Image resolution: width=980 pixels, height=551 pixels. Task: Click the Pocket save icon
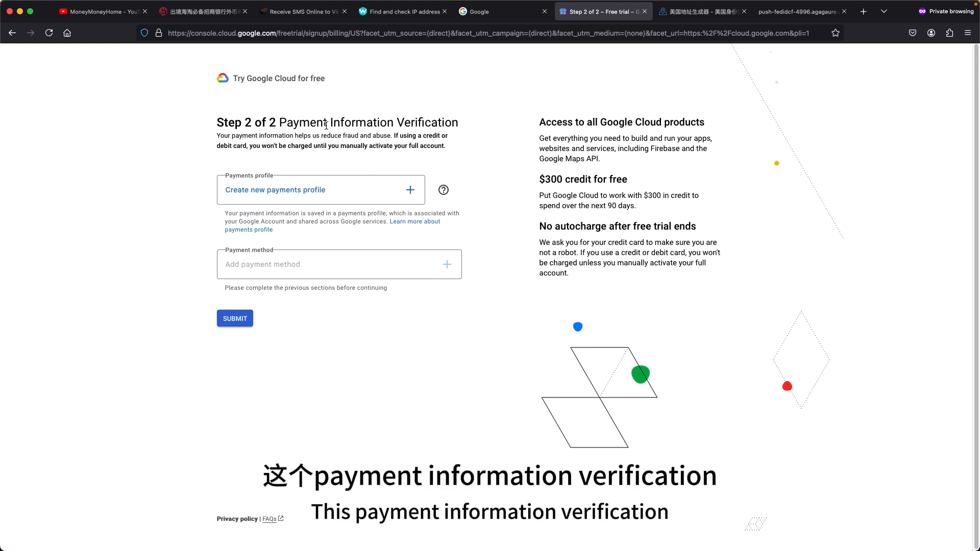[x=913, y=33]
